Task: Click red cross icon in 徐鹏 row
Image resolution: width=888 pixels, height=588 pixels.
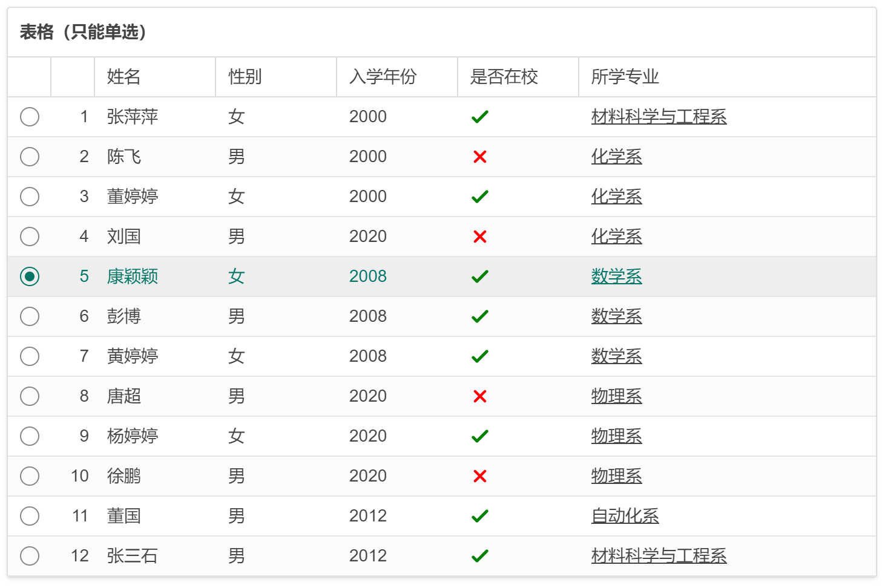Action: 479,476
